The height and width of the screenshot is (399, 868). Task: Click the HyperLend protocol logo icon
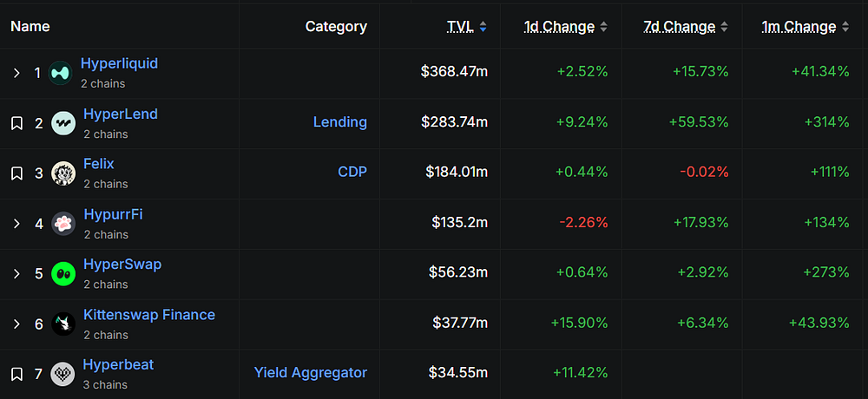coord(63,123)
